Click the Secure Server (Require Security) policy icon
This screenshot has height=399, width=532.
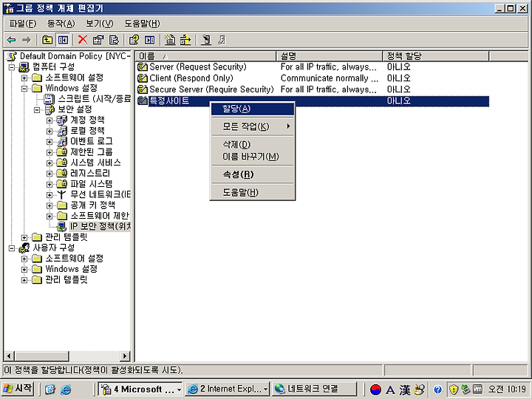(x=142, y=89)
